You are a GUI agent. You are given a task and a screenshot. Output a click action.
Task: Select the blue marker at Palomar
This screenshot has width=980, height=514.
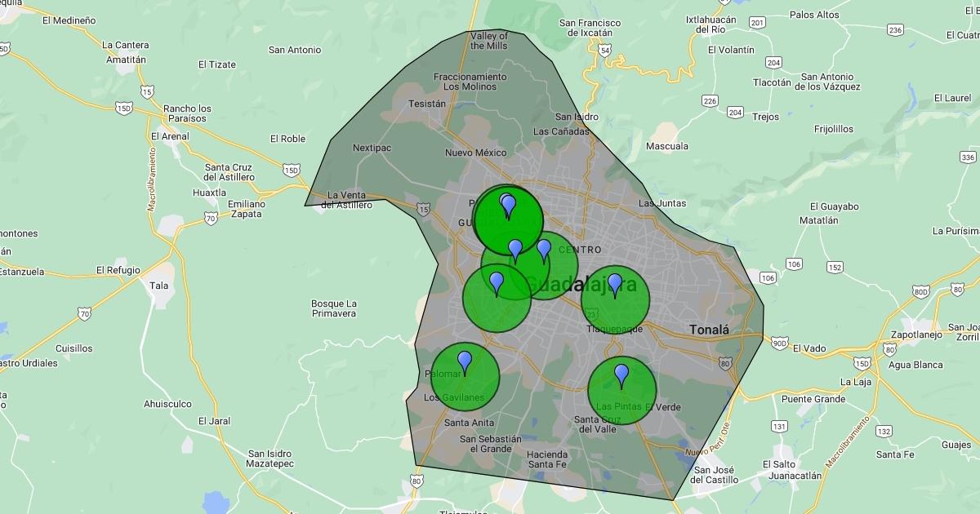(465, 361)
